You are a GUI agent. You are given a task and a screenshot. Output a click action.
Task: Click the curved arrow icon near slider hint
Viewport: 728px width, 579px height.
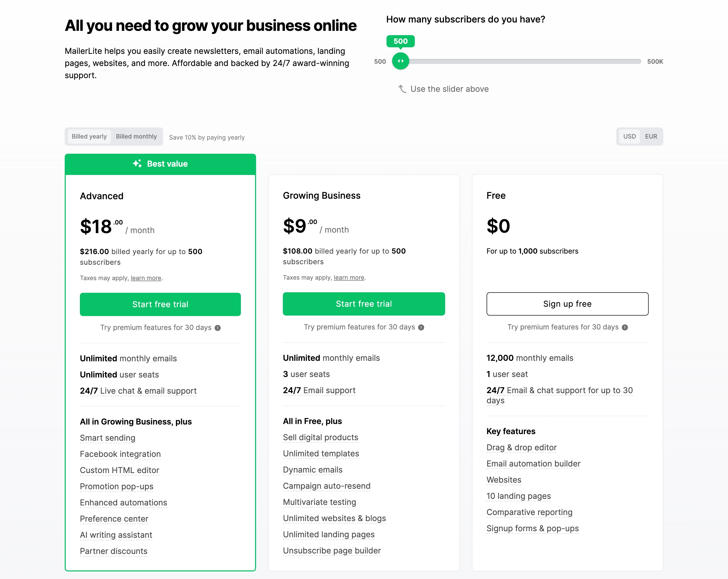click(402, 89)
